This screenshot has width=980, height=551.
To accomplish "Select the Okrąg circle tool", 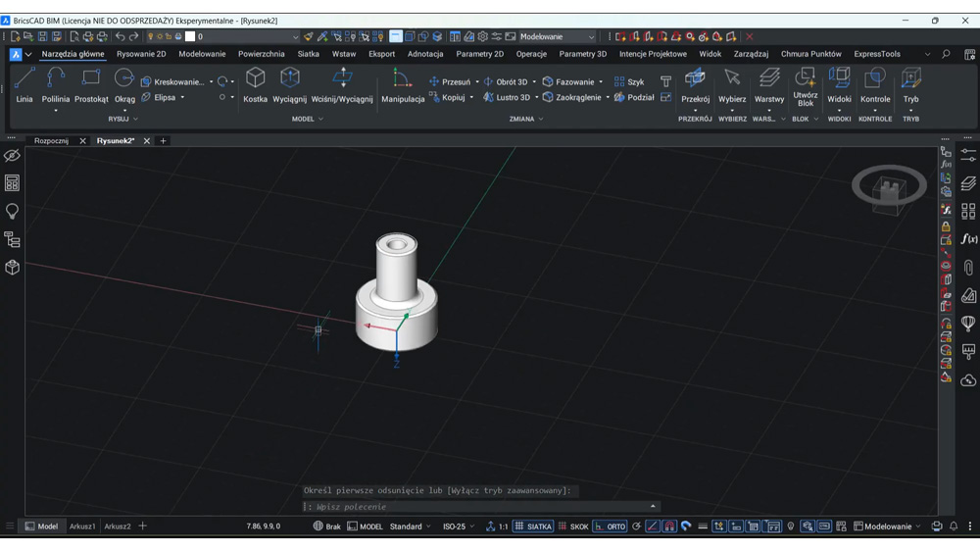I will coord(124,85).
